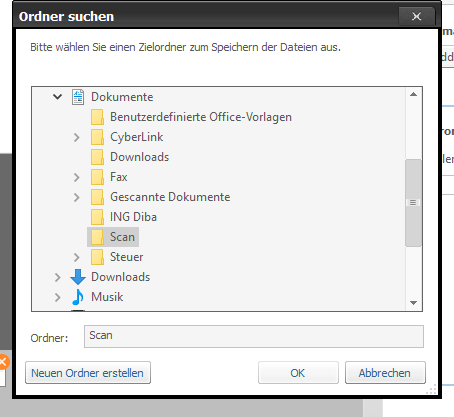Expand the Gescannte Dokumente folder
Screen dimensions: 454x417
point(77,197)
